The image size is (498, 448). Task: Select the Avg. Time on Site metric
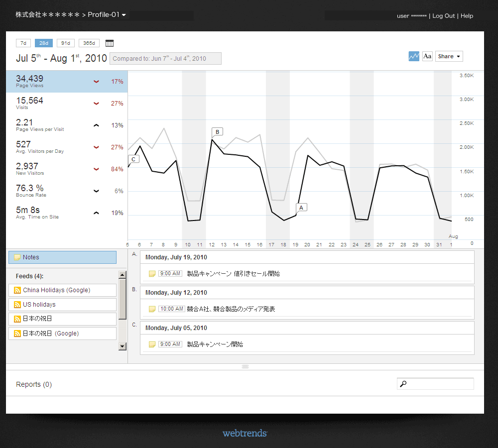pos(67,213)
